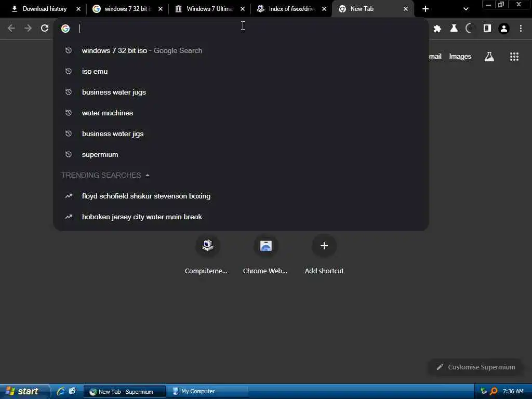Click the second quick launch icon

point(72,391)
